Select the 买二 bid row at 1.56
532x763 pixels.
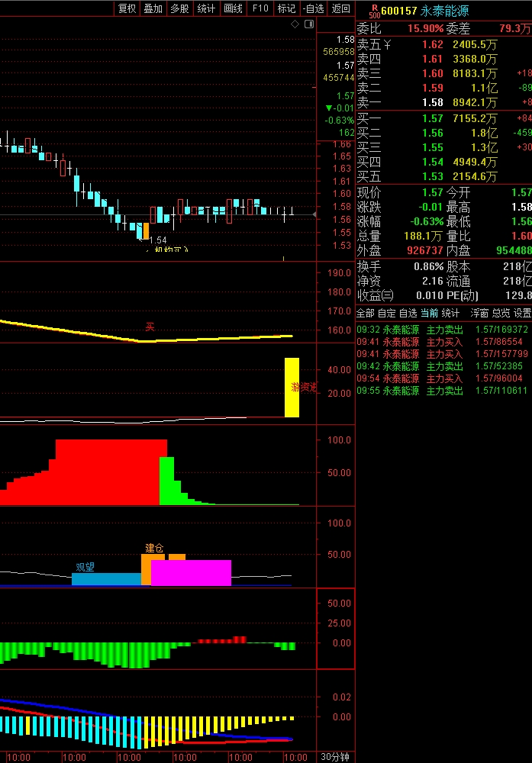(x=444, y=133)
